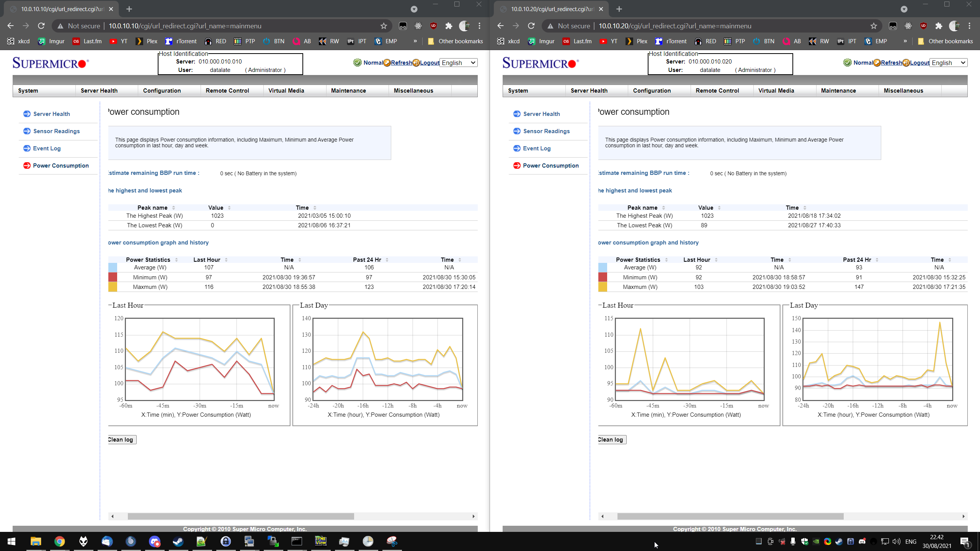The width and height of the screenshot is (980, 551).
Task: Open the English language dropdown in left window
Action: click(459, 63)
